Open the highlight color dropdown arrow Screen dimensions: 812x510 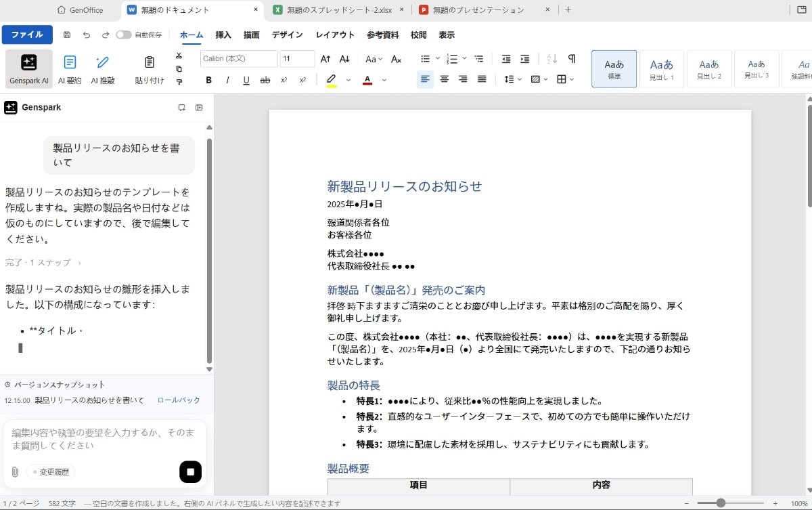pos(348,80)
